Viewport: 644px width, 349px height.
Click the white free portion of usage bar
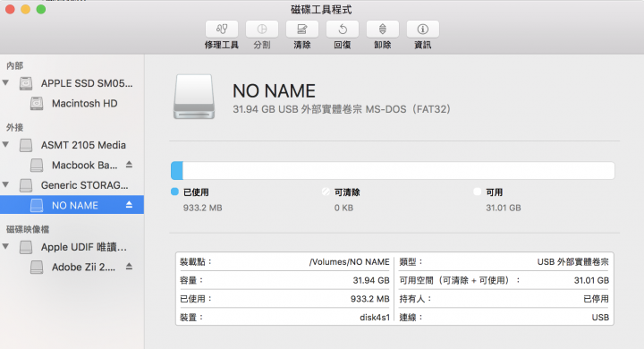398,171
